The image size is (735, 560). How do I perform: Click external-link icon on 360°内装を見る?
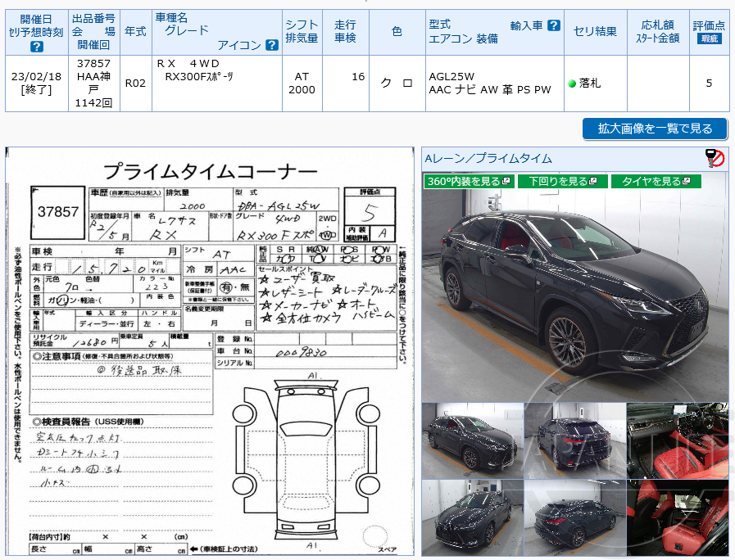(506, 180)
